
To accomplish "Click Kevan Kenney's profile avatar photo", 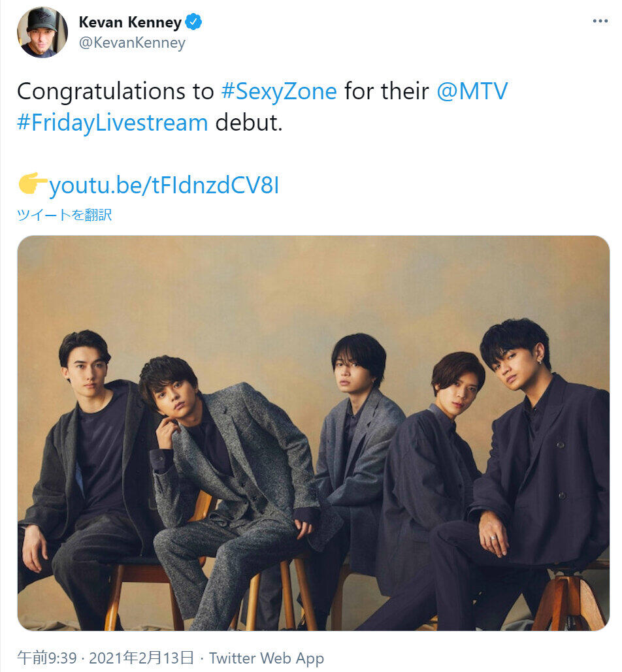I will pos(42,33).
